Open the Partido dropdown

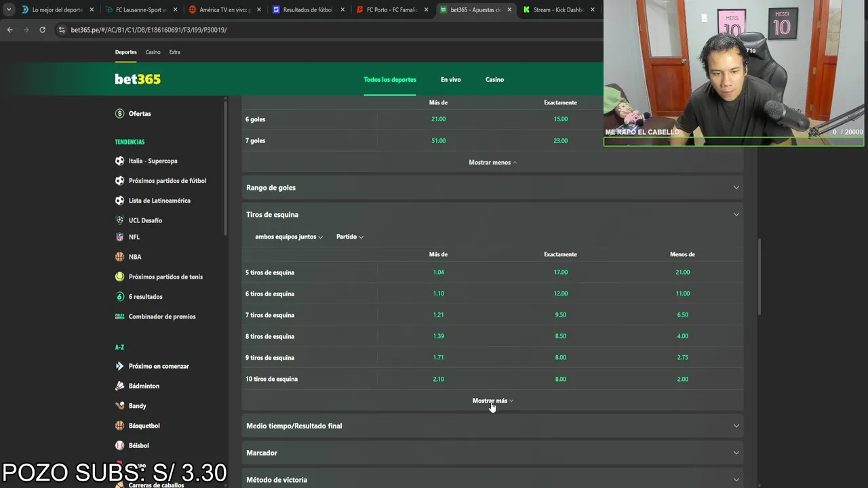(350, 237)
